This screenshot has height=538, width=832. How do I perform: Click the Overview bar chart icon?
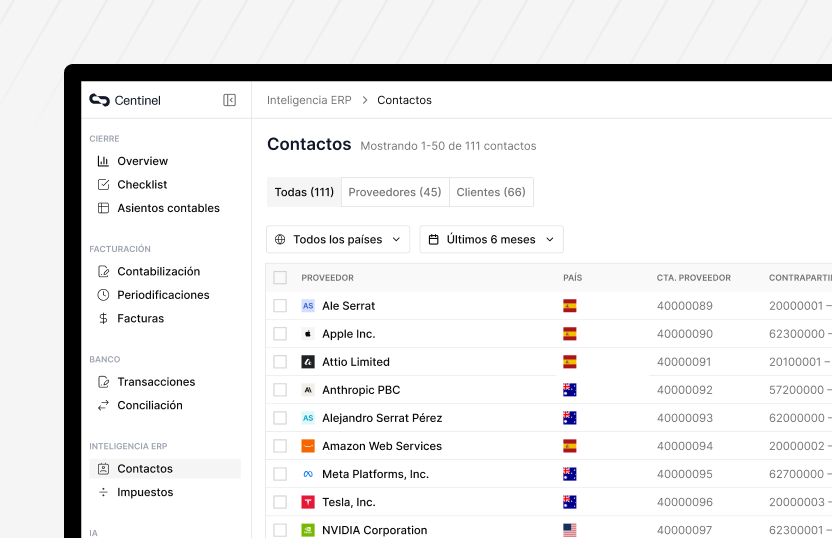(x=103, y=161)
